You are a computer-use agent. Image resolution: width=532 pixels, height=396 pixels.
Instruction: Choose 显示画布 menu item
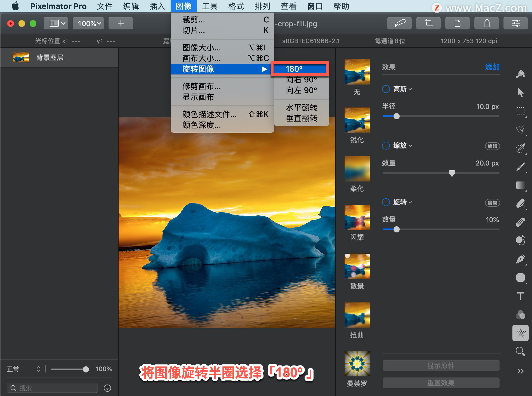(222, 97)
